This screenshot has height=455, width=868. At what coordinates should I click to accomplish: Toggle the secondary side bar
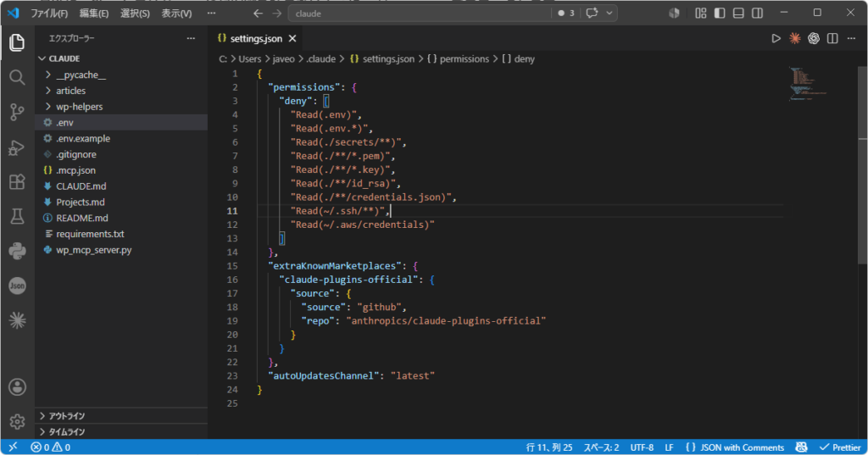757,13
